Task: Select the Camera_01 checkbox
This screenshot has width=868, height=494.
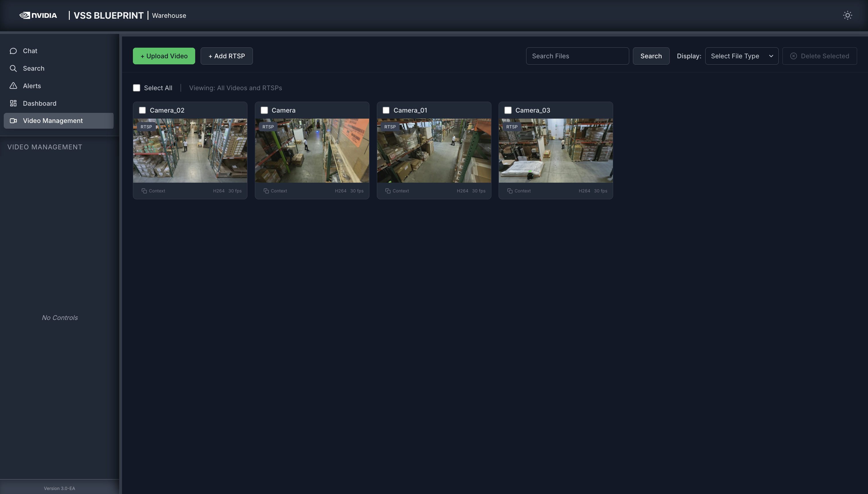Action: [386, 110]
